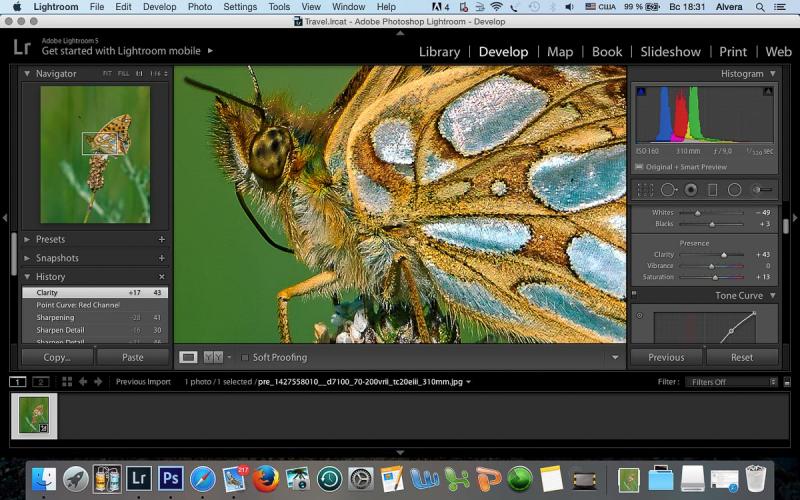800x500 pixels.
Task: Open Get started with Lightroom mobile arrow
Action: point(210,51)
